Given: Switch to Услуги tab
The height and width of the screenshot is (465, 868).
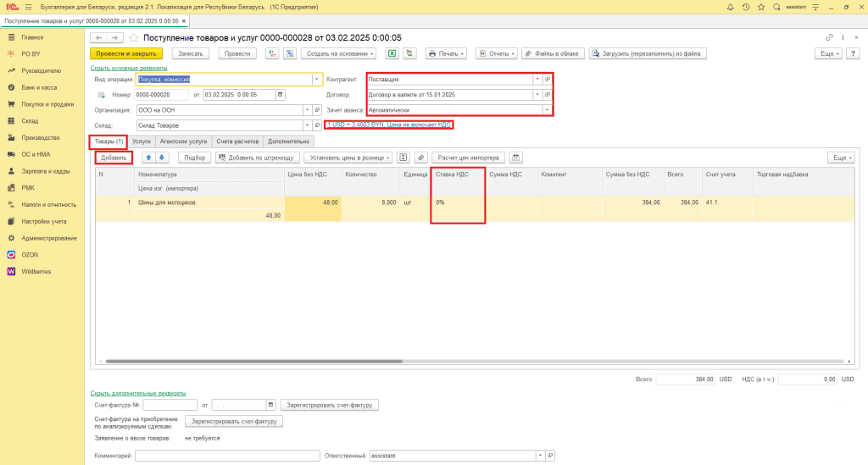Looking at the screenshot, I should coord(142,141).
